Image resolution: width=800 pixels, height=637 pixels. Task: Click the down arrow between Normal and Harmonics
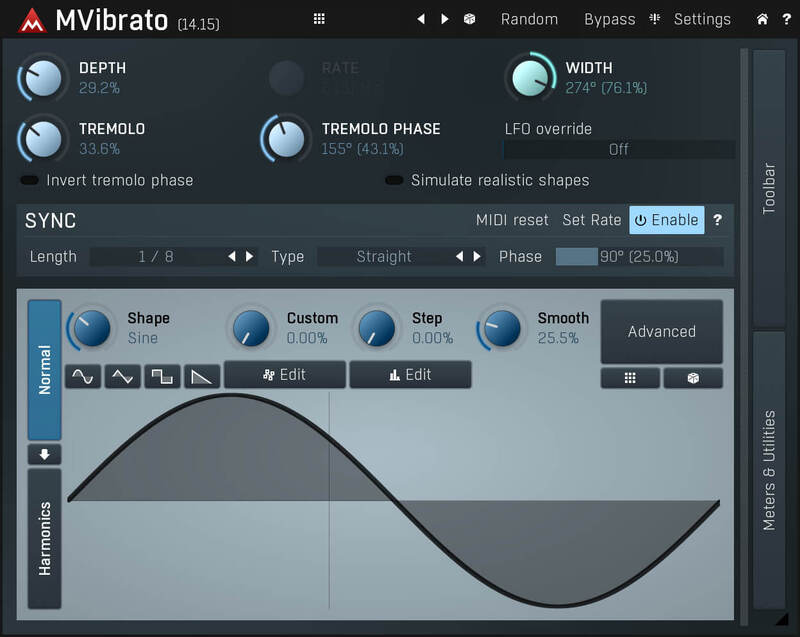coord(44,455)
